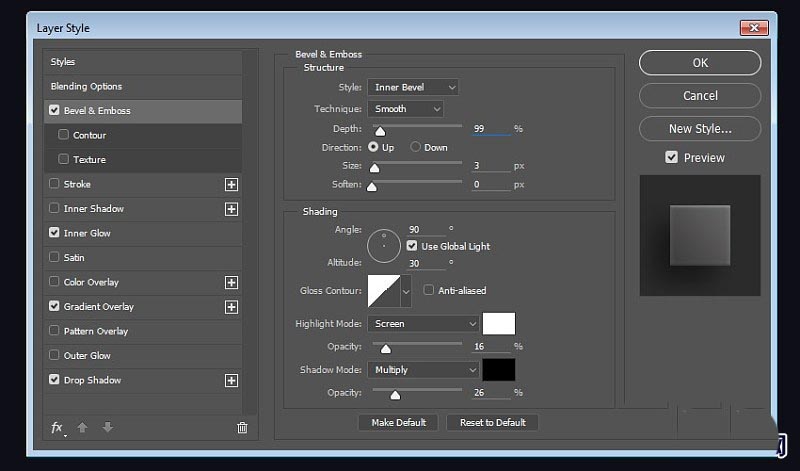Add another Drop Shadow with plus icon
Screen dimensions: 800x471
232,380
